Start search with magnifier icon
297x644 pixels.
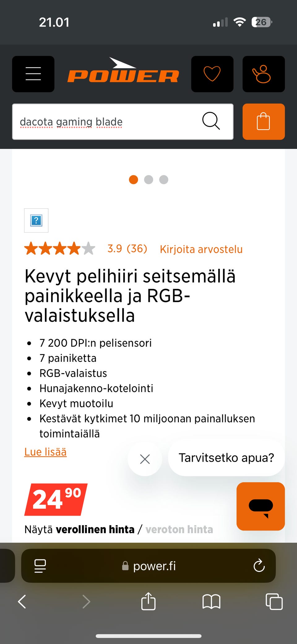tap(211, 121)
